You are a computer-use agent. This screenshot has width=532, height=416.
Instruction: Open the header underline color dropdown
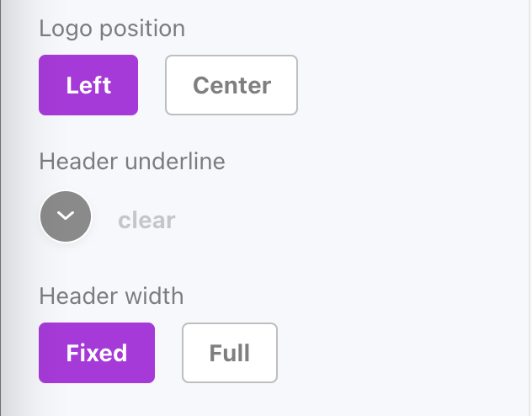point(66,217)
